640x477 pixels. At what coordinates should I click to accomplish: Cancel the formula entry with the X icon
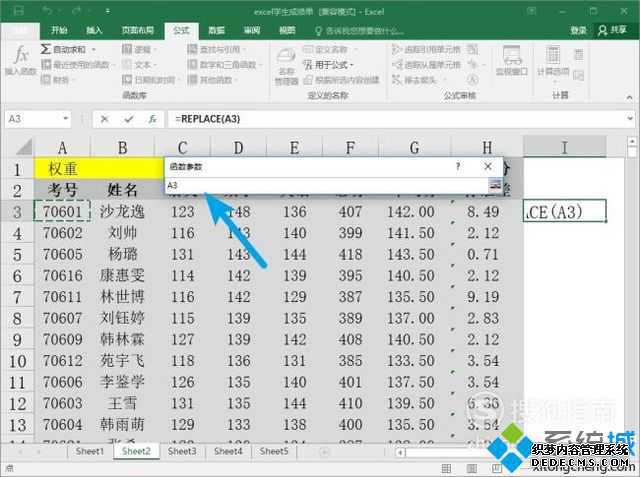104,119
